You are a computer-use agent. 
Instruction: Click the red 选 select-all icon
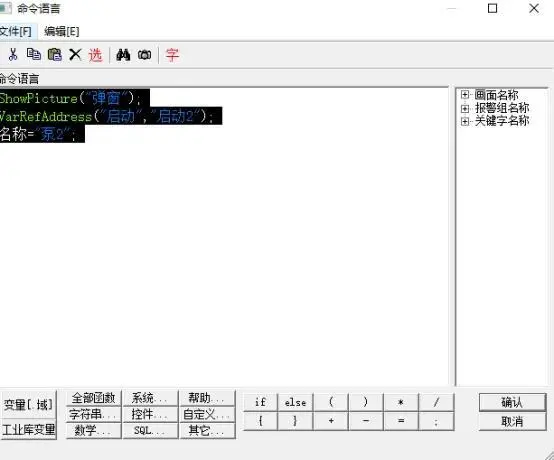point(95,55)
